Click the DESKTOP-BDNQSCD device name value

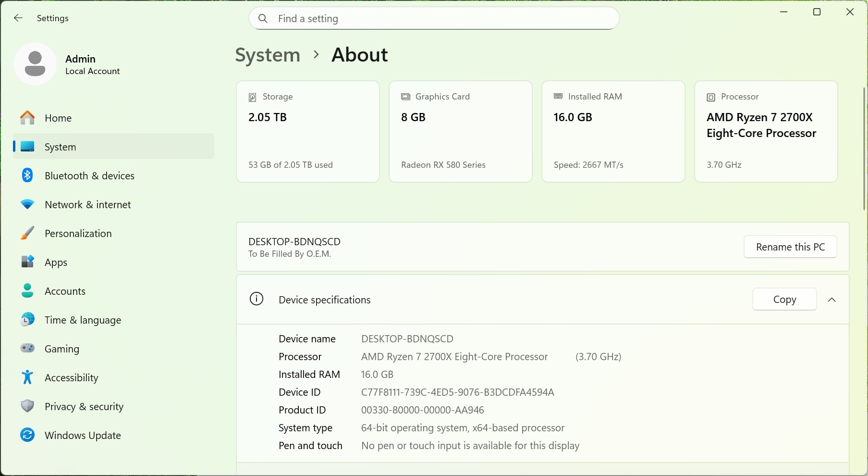click(407, 339)
